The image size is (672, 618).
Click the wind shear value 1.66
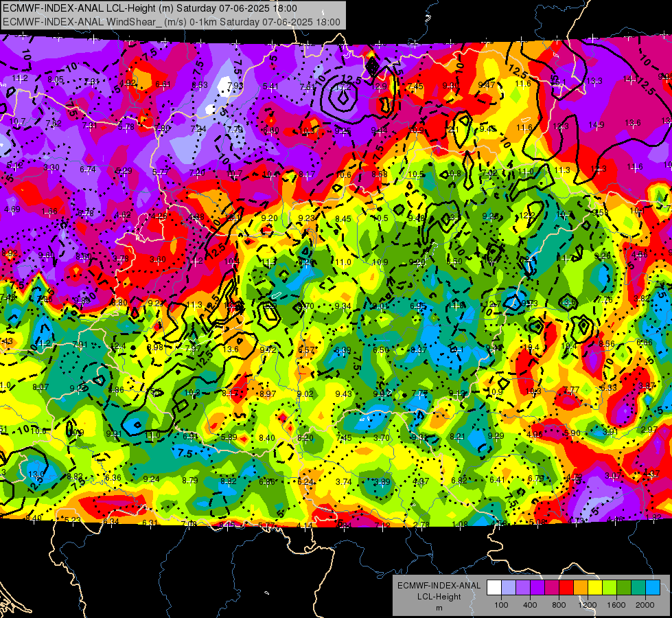coord(49,211)
